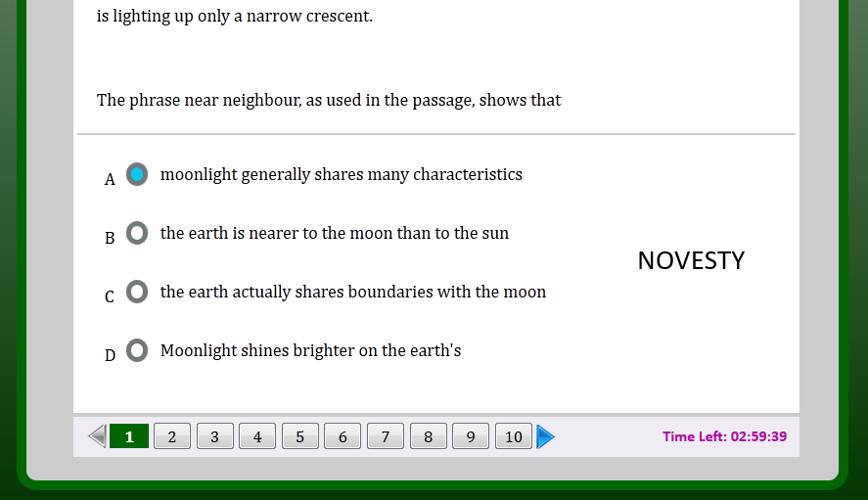Open question 7 page

click(386, 436)
